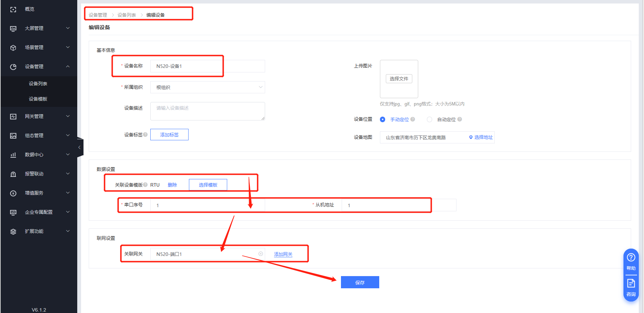Open 设备模板 in the sidebar submenu

[x=38, y=99]
